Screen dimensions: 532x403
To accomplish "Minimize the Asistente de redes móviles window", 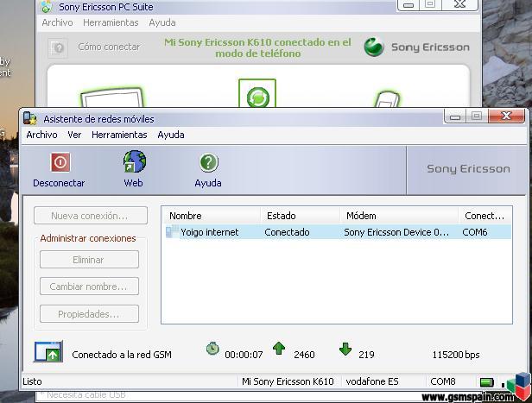I will pos(455,116).
